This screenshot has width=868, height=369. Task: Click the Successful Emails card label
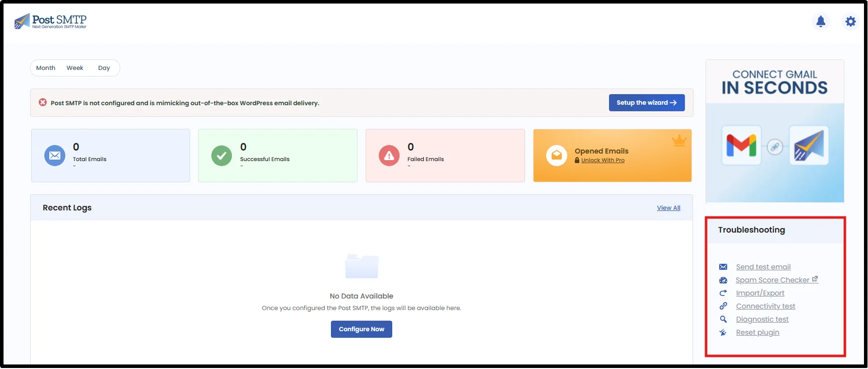(x=265, y=159)
